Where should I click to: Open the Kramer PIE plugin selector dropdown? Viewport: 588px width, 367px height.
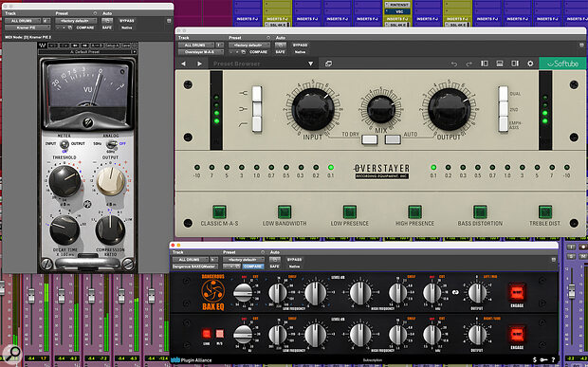tap(28, 28)
